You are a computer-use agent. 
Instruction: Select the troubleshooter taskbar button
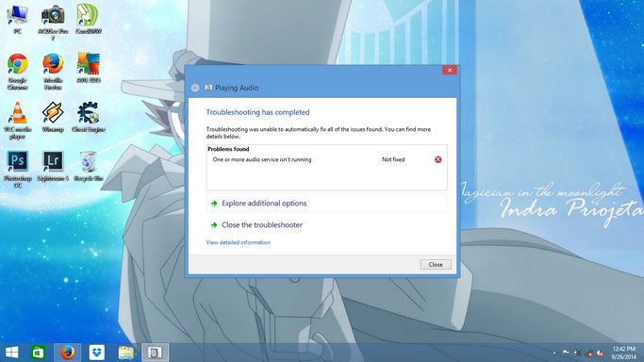pos(155,353)
